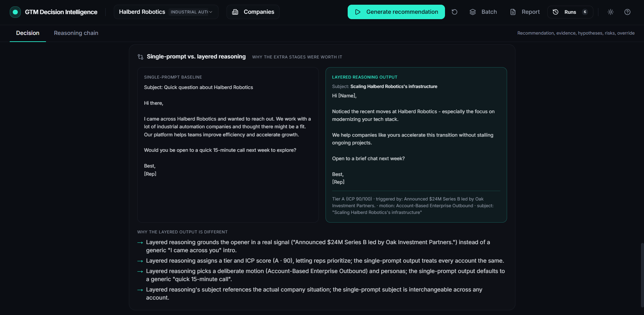Viewport: 644px width, 315px height.
Task: Click the compare icon beside Single-prompt heading
Action: (140, 57)
